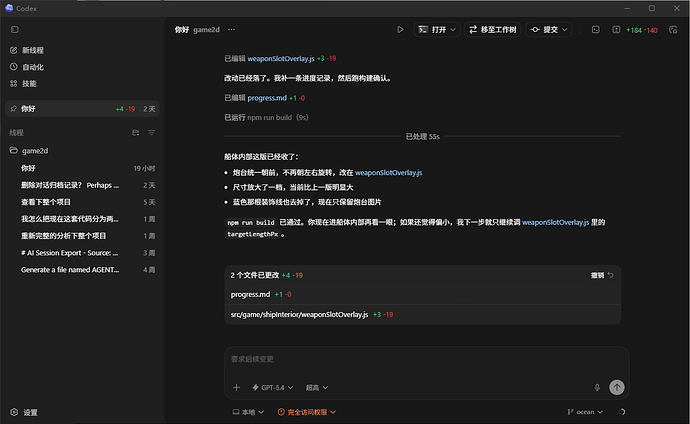The height and width of the screenshot is (424, 690).
Task: Select the pinned 你好 thread with +4 -19
Action: tap(82, 109)
